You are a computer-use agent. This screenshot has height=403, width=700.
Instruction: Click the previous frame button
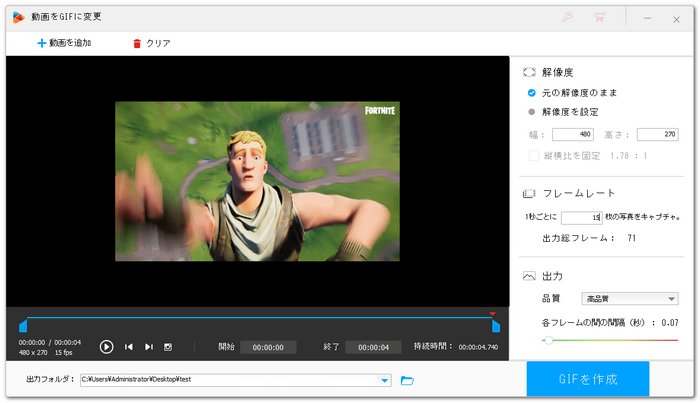click(x=129, y=347)
